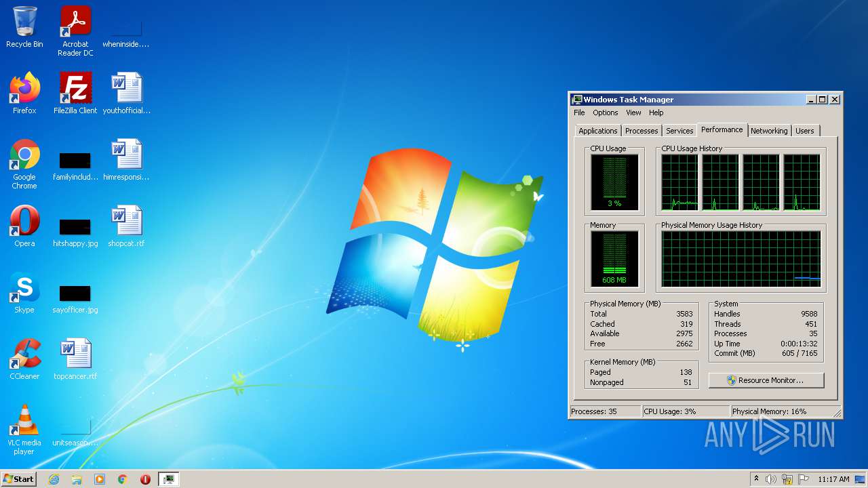Image resolution: width=868 pixels, height=488 pixels.
Task: Click the status bar text 'CPU Usage: 3%'
Action: [x=670, y=411]
